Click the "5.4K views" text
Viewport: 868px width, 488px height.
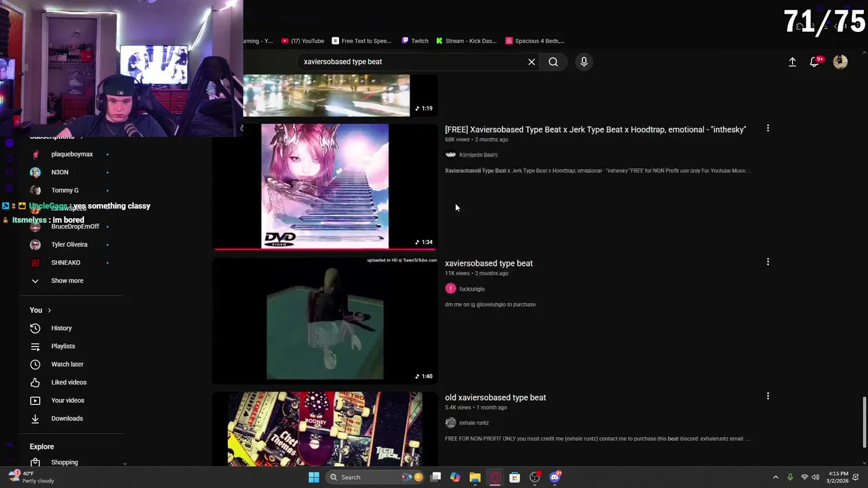[458, 407]
